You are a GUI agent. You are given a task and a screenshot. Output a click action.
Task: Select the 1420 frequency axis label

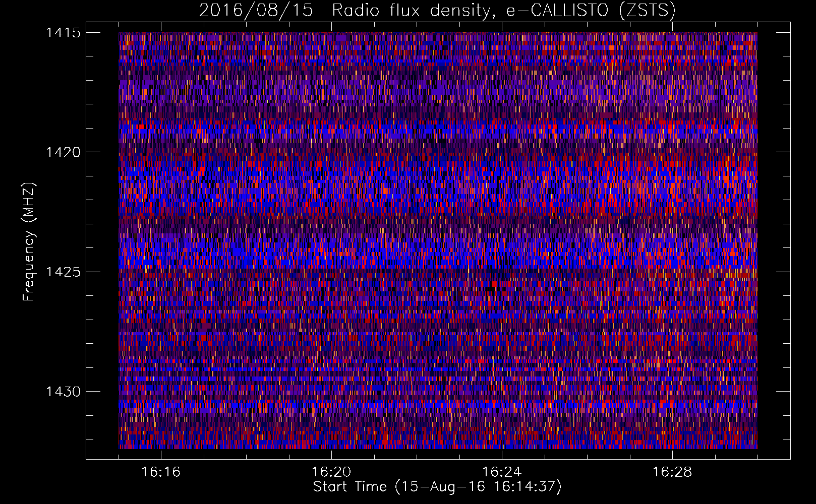coord(63,152)
